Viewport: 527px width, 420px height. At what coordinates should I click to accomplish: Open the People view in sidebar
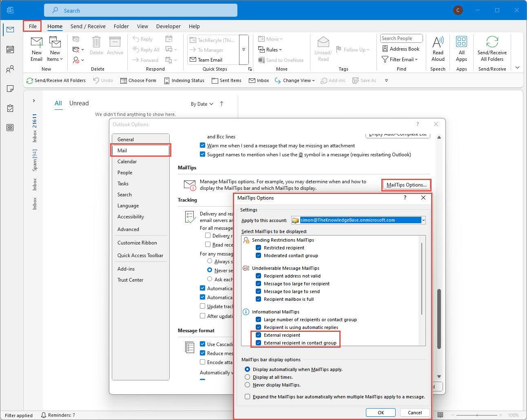coord(10,69)
